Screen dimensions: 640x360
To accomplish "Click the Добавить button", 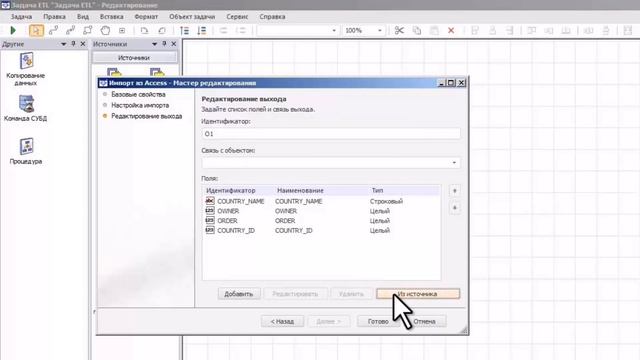I will 239,294.
